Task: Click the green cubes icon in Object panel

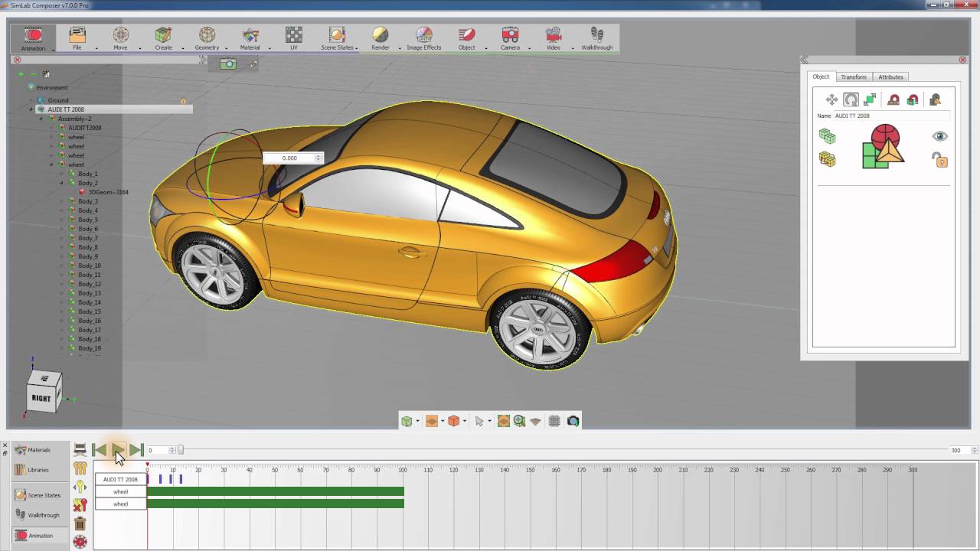Action: (x=827, y=136)
